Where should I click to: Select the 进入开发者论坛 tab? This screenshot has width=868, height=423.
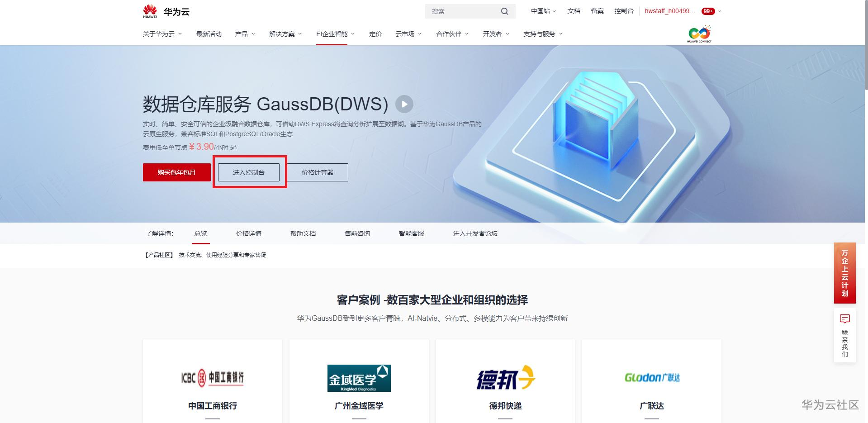tap(475, 233)
